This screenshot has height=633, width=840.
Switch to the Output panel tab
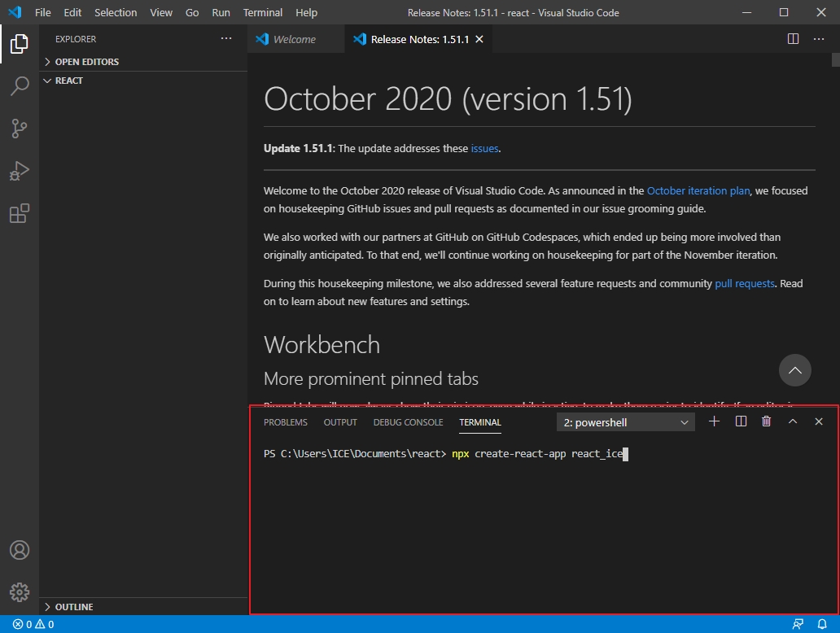(340, 422)
